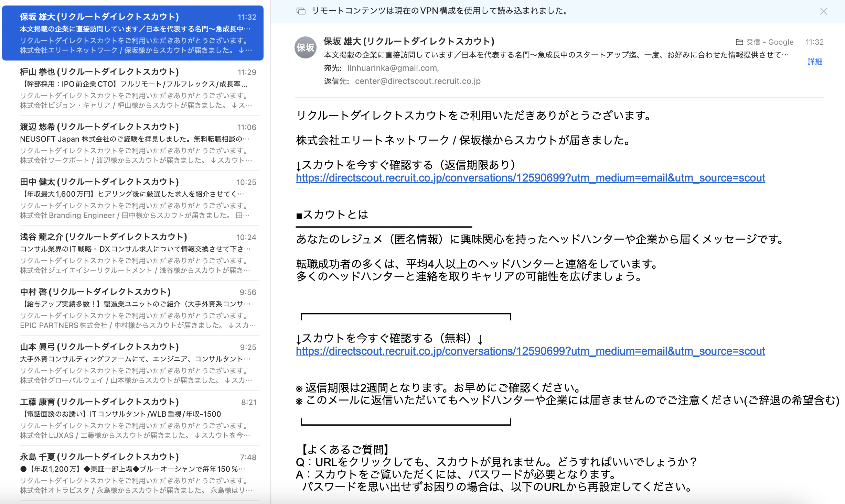This screenshot has width=845, height=504.
Task: Click the subject line in the message header
Action: (556, 55)
